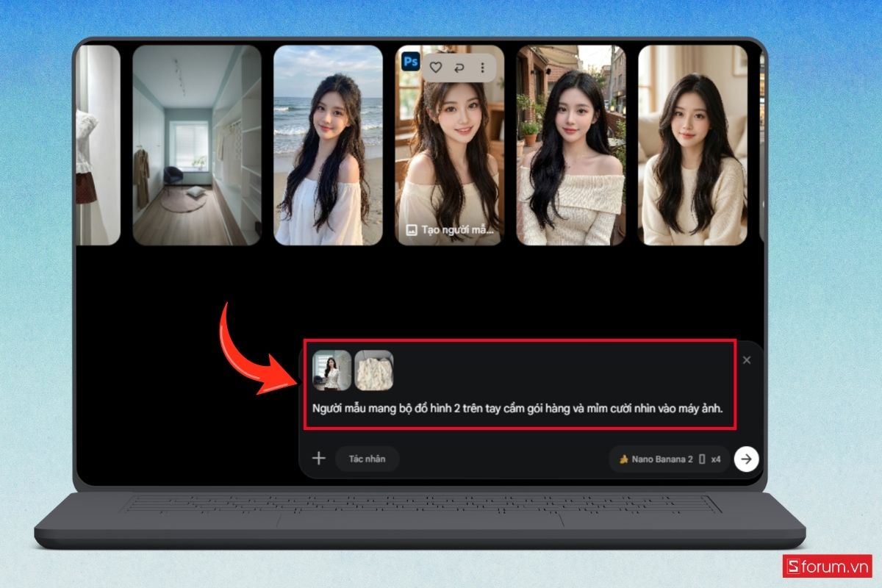Select the floral outfit reference thumbnail
This screenshot has height=588, width=882.
pyautogui.click(x=374, y=370)
